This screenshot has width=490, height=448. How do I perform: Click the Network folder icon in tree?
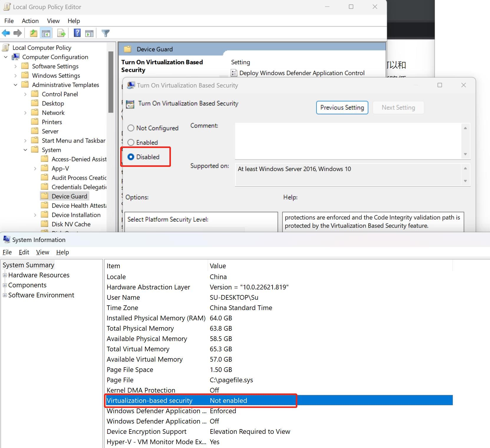(35, 113)
